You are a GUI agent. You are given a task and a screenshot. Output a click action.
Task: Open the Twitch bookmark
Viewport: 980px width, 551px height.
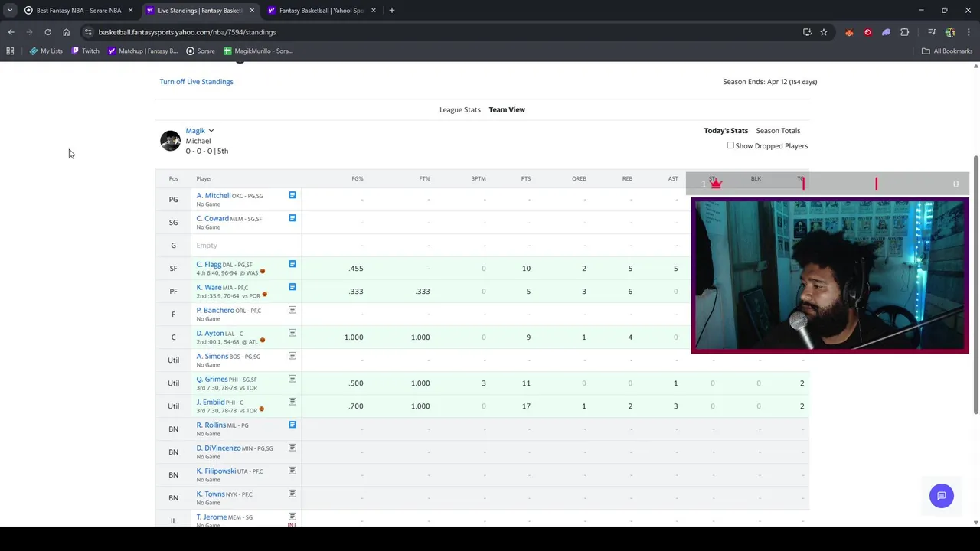click(x=85, y=51)
